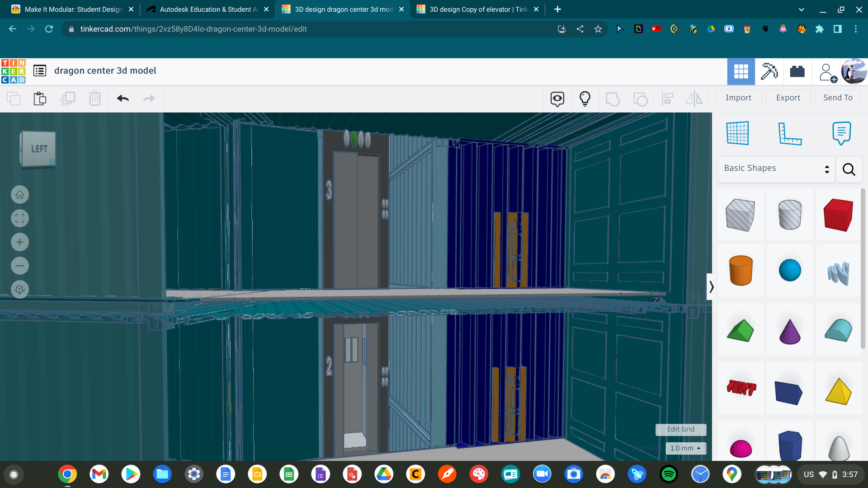The image size is (868, 488).
Task: Click the Tinkercad logo
Action: [x=13, y=71]
